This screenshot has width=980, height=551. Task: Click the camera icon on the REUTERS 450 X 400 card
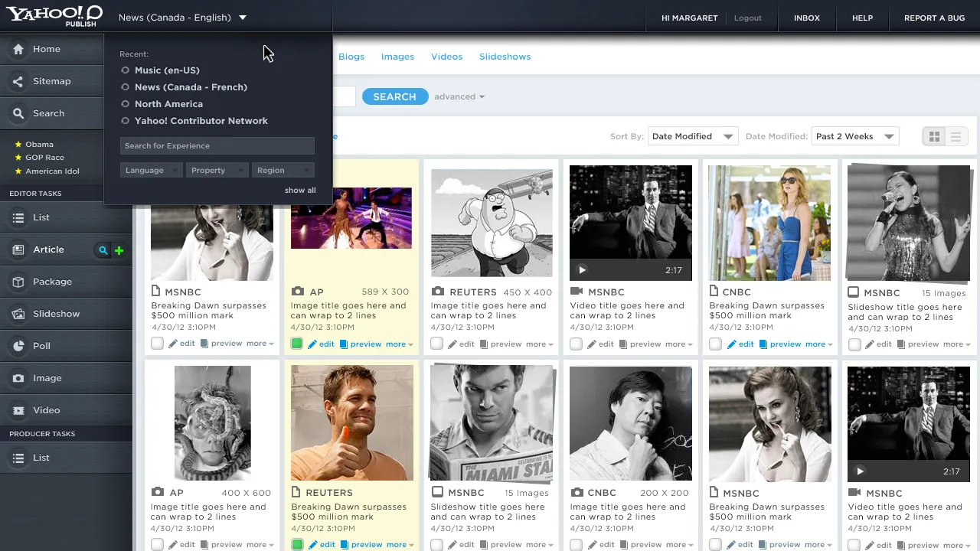click(x=437, y=292)
